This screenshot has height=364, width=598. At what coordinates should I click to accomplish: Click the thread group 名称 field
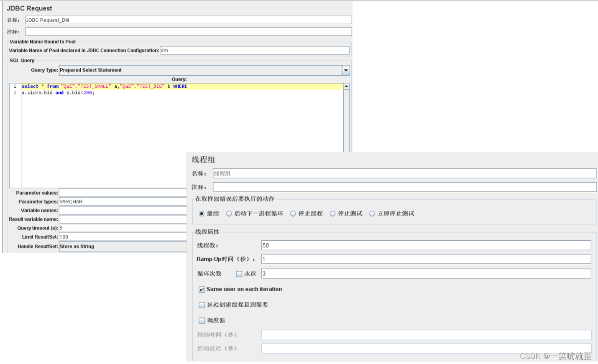[x=405, y=173]
